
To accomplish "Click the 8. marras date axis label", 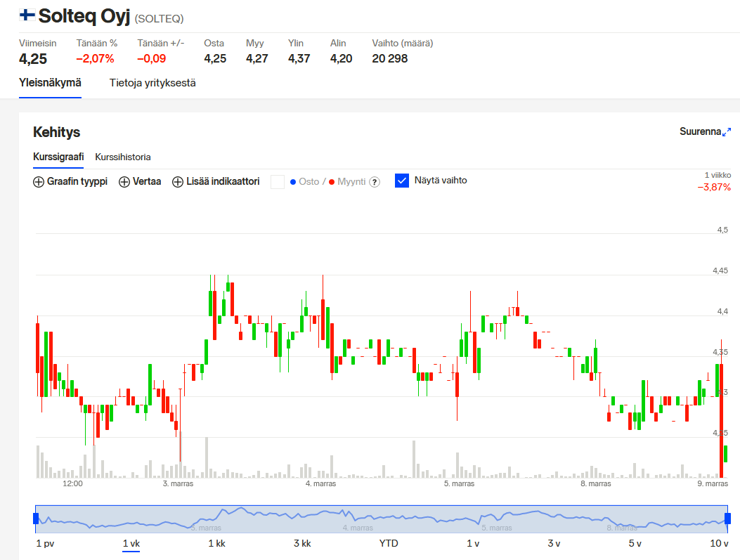I will [596, 483].
